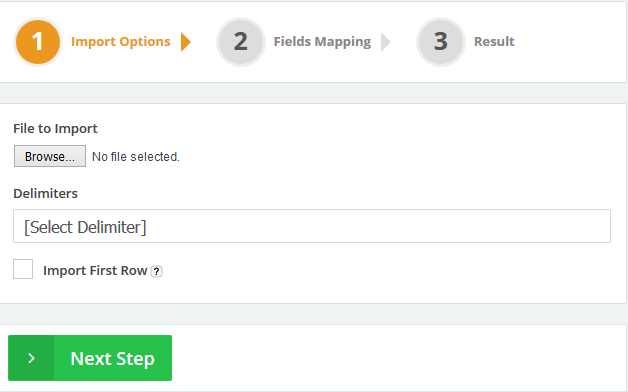Toggle via the Import First Row label
This screenshot has height=392, width=628.
(x=95, y=271)
